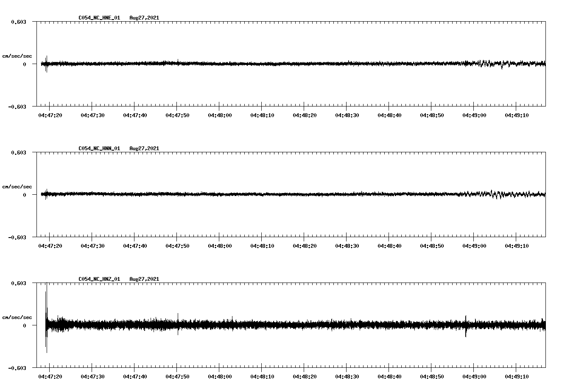Screen dimensions: 576x392
Task: Click the C054_NC_HNZ_01 channel title
Action: tap(99, 279)
